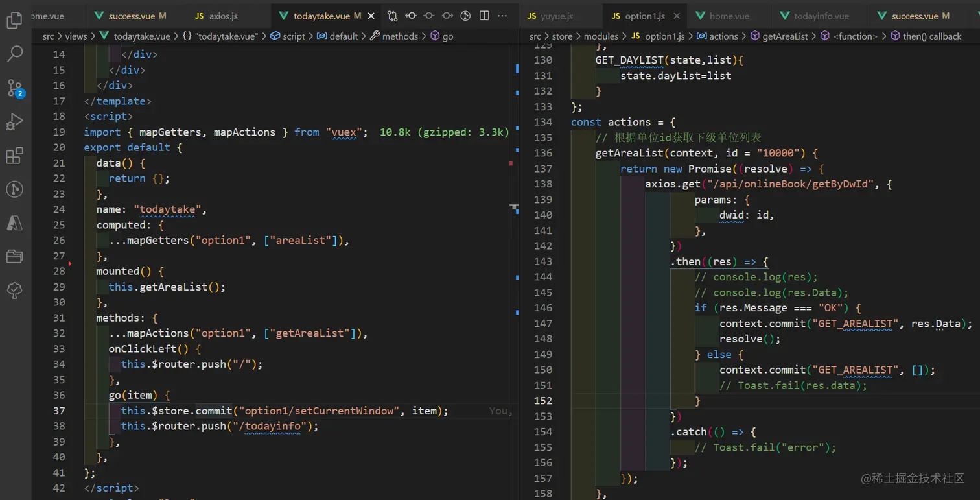
Task: Switch to the todayinfo.vue tab
Action: click(x=821, y=16)
